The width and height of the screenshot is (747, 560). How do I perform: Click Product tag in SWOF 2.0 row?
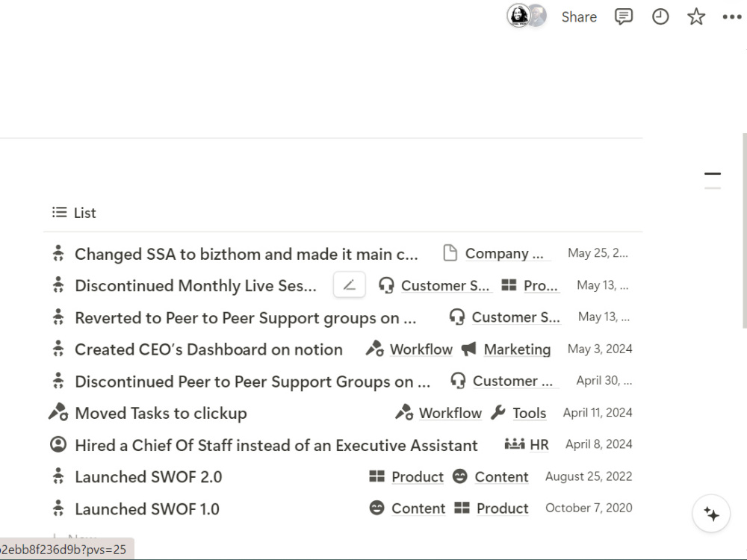pos(418,476)
